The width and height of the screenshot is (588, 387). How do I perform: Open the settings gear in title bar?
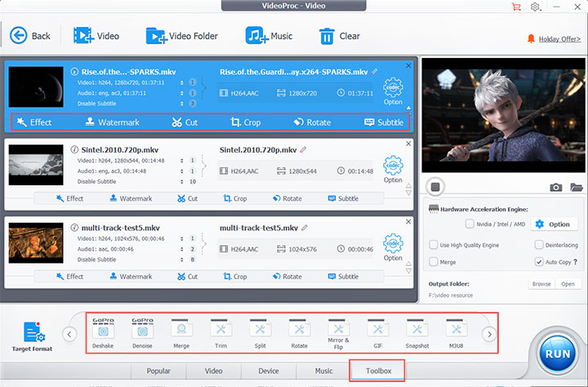535,7
